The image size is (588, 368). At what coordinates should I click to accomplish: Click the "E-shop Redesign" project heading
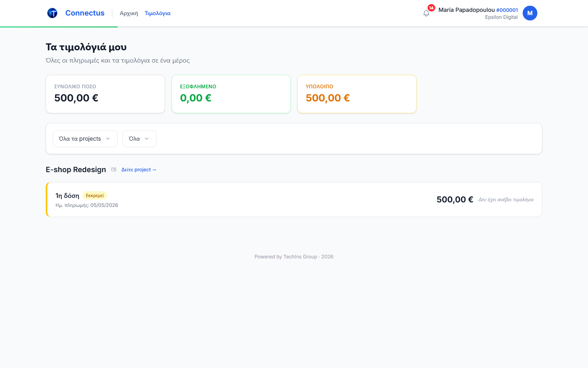76,170
